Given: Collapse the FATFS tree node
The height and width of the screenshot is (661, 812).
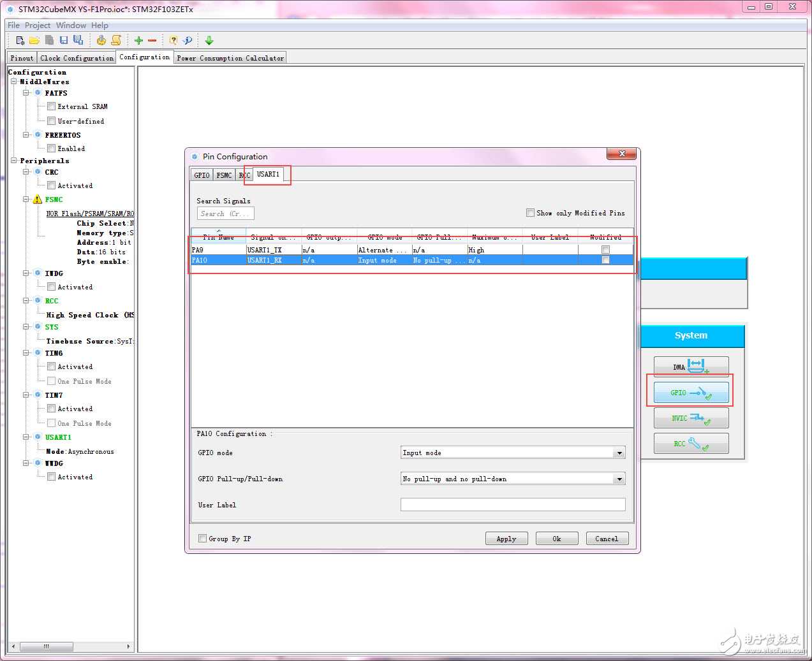Looking at the screenshot, I should (26, 93).
